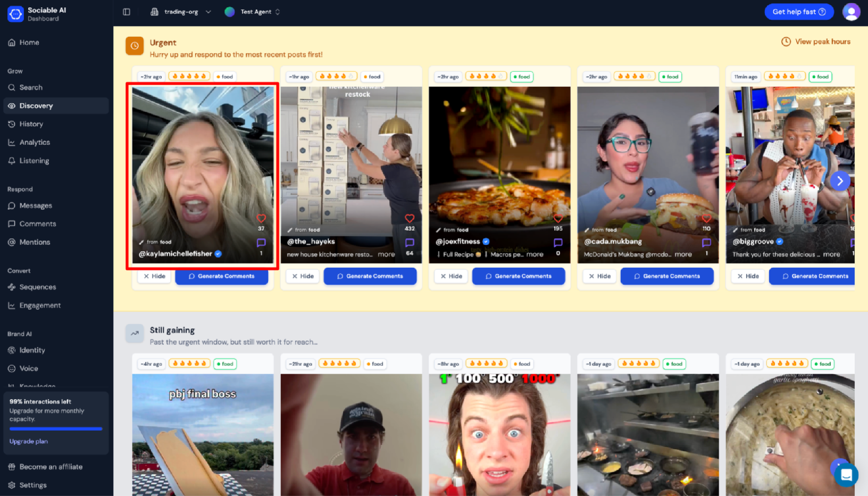868x496 pixels.
Task: Expand 'more' on joexfitness caption
Action: point(535,254)
